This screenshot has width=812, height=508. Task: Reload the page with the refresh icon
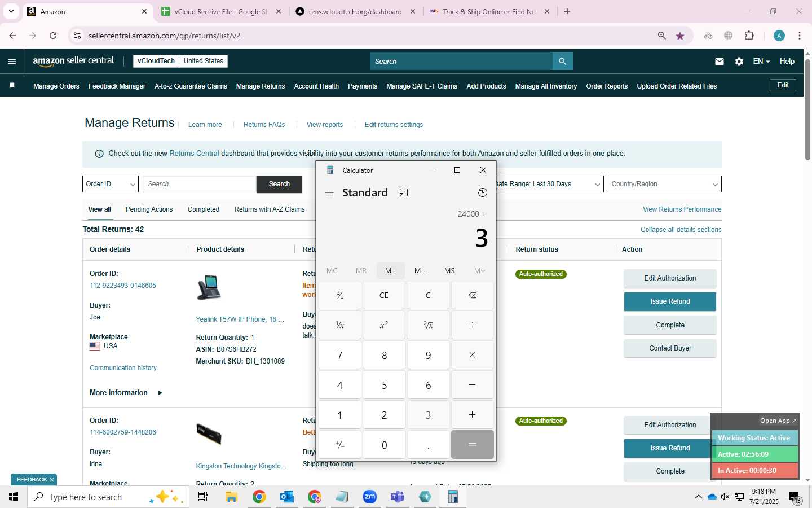(53, 36)
